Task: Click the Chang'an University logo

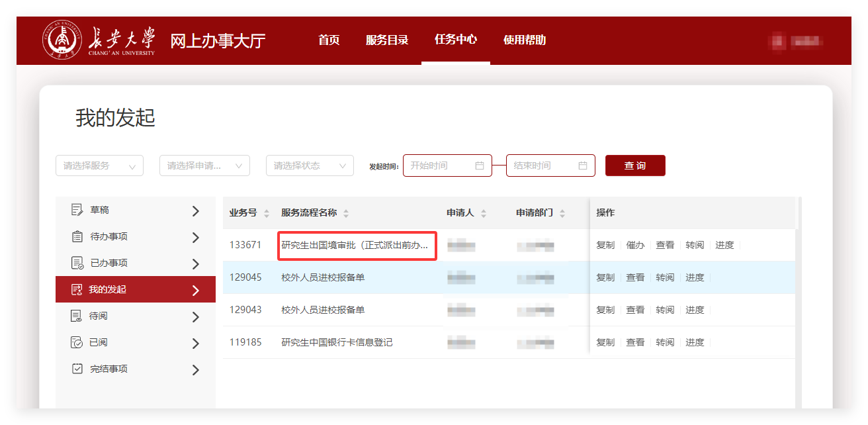Action: [x=99, y=40]
